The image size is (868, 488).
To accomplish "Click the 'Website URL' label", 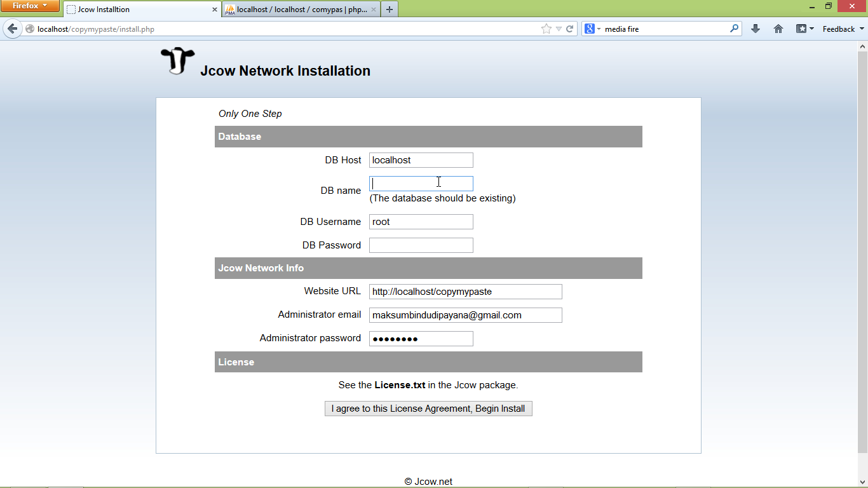I will click(332, 291).
